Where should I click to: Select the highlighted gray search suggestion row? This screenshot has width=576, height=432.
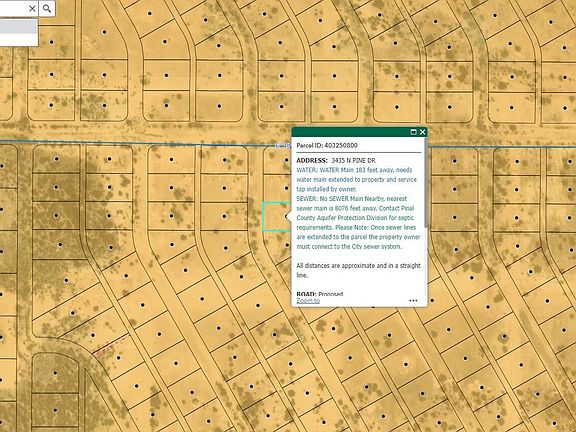tap(18, 26)
